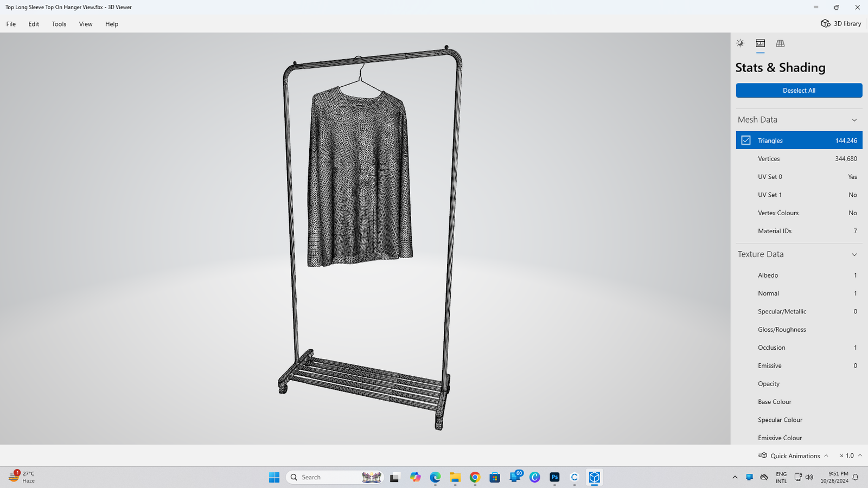
Task: Open Microsoft Edge from the taskbar
Action: click(435, 477)
